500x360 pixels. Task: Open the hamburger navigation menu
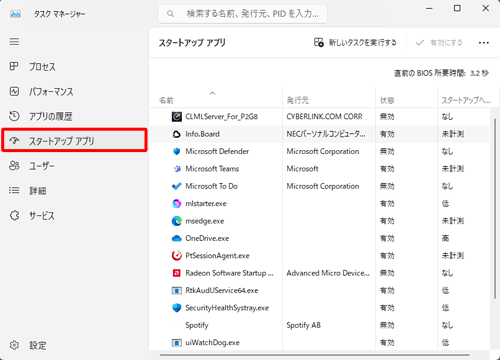14,42
